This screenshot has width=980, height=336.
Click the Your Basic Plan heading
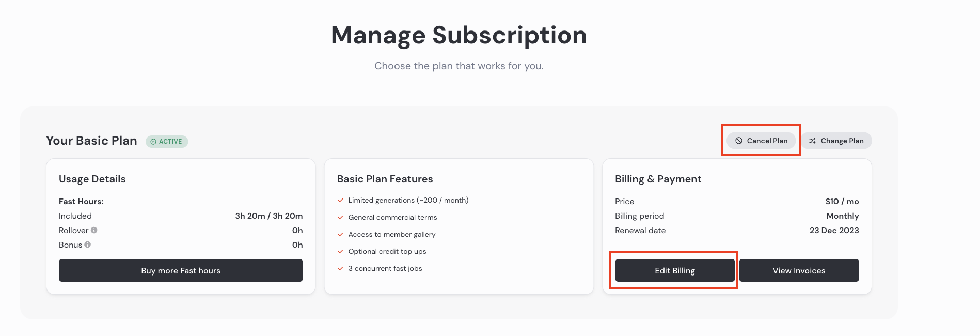click(x=91, y=140)
